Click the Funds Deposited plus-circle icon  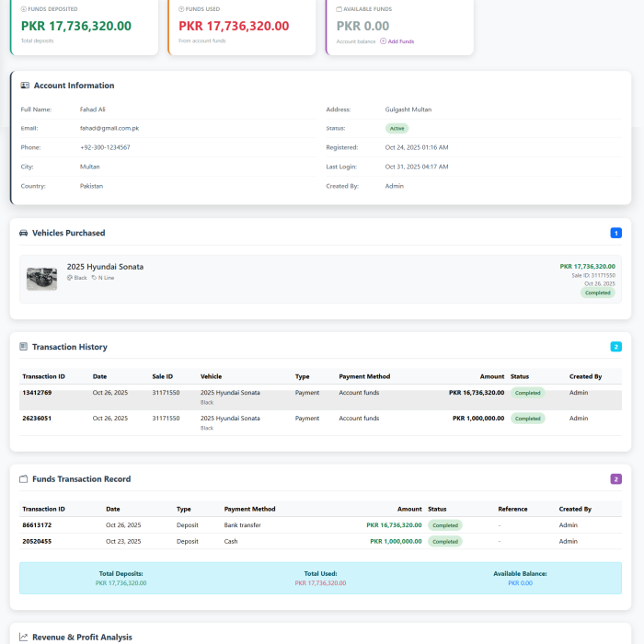[x=24, y=8]
